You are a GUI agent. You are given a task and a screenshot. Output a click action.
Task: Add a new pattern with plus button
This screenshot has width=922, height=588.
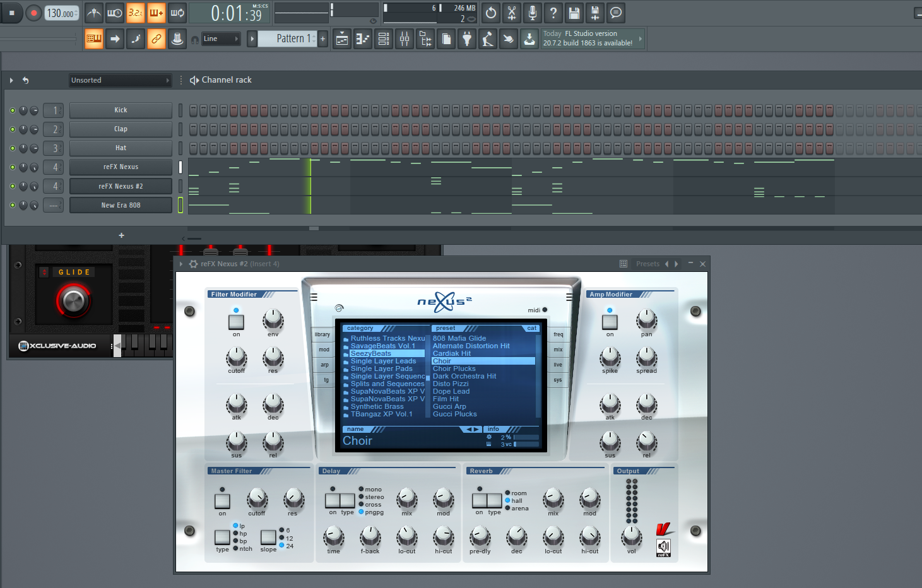[322, 38]
